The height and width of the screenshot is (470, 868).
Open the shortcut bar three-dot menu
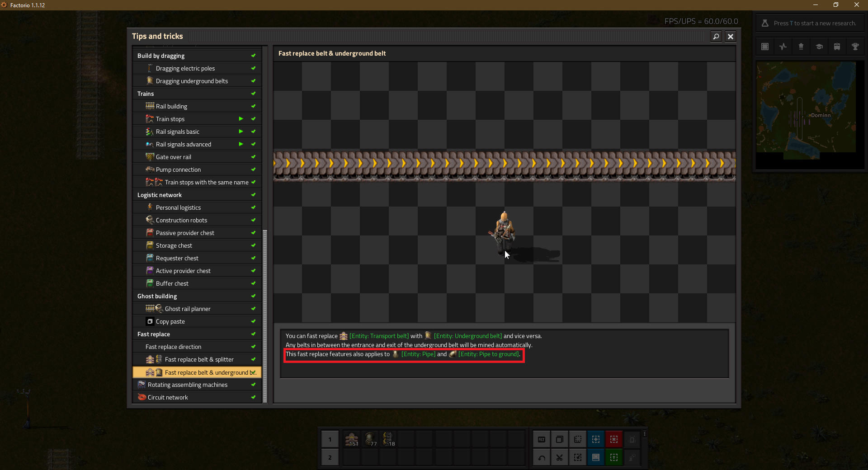[x=645, y=434]
